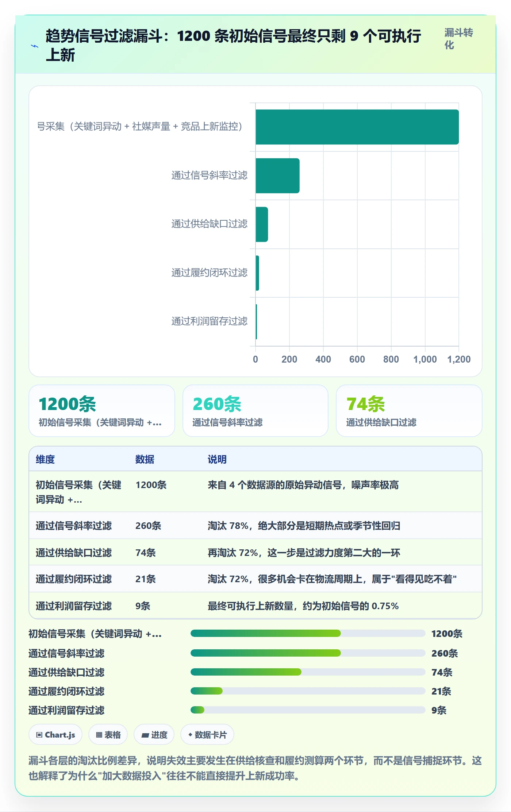
Task: Click the 漏斗转化 tag in the header
Action: tap(459, 39)
